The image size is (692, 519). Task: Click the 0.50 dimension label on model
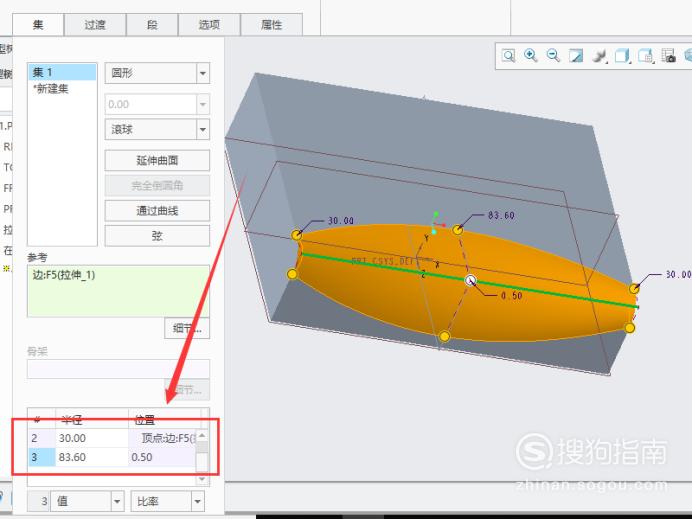(512, 296)
